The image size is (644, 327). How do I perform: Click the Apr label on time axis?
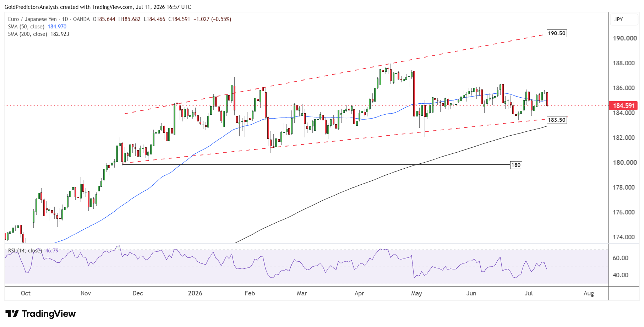click(359, 293)
